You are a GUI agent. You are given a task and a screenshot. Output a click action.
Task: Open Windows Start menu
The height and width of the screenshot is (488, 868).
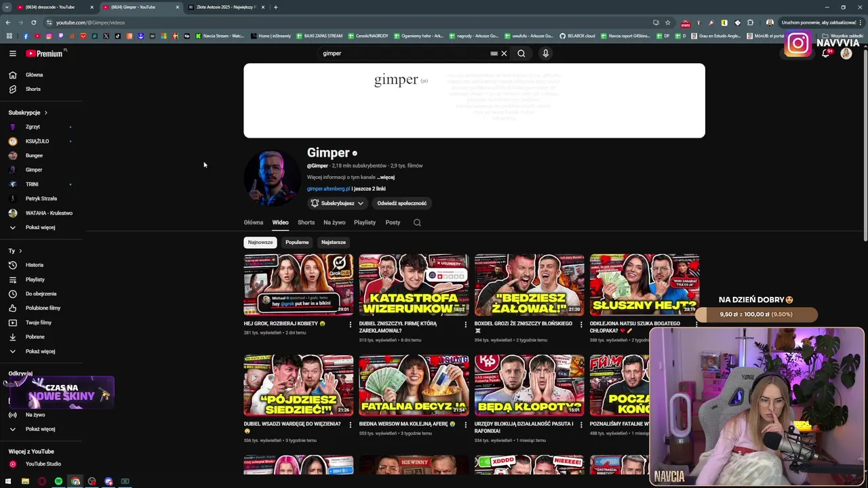click(8, 482)
